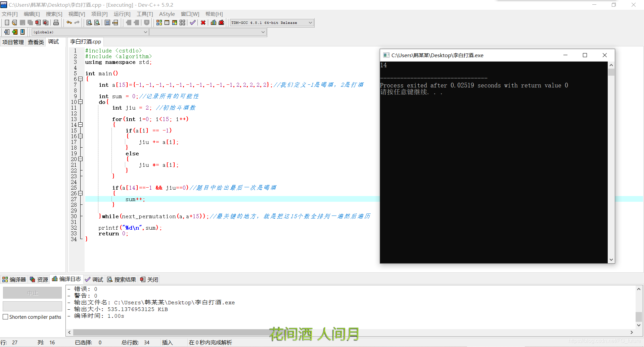Collapse the do-loop fold at line 10
Screen dimensions: 644x347
pyautogui.click(x=81, y=102)
